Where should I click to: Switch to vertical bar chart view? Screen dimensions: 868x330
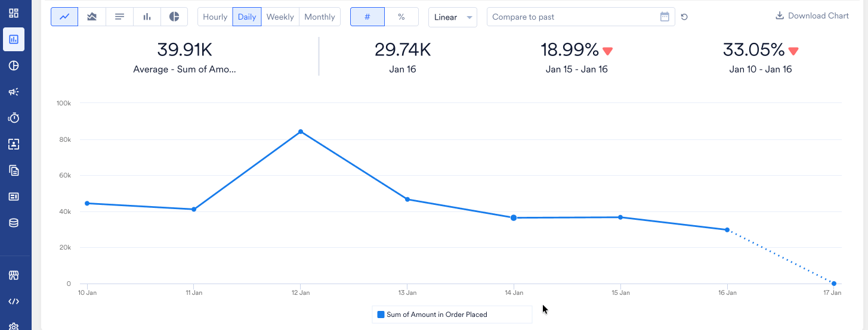[147, 17]
